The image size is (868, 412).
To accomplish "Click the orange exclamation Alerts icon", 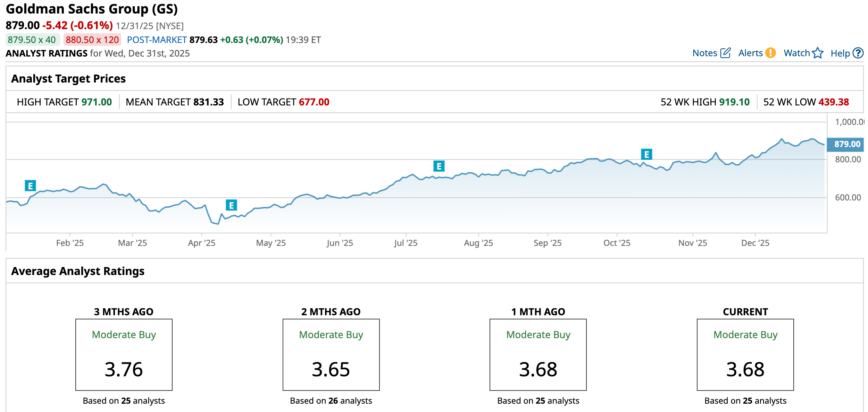I will tap(770, 53).
